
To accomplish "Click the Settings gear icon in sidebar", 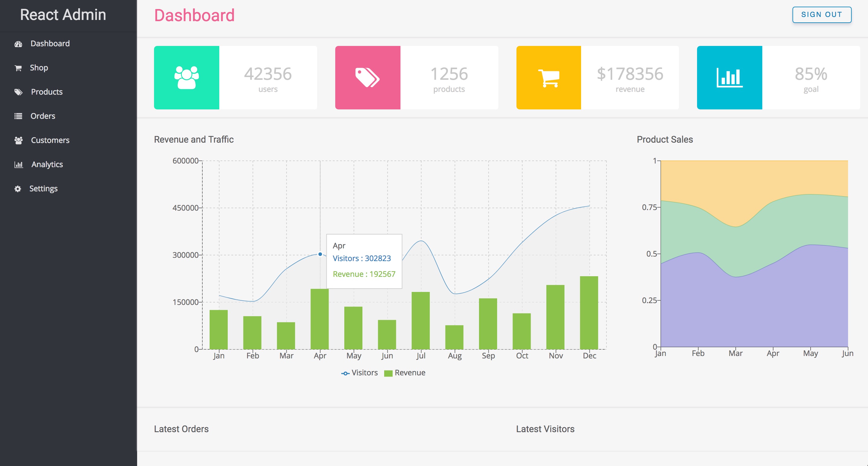I will (18, 189).
